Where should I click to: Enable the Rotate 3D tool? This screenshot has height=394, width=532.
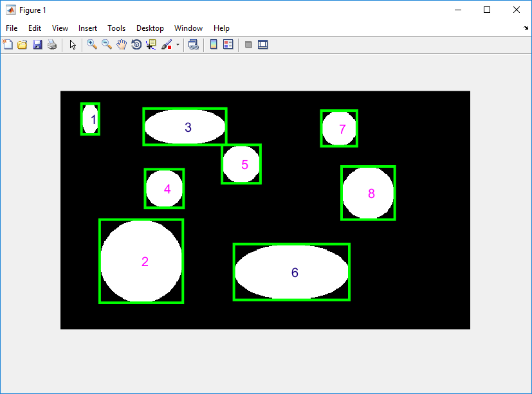[x=136, y=44]
